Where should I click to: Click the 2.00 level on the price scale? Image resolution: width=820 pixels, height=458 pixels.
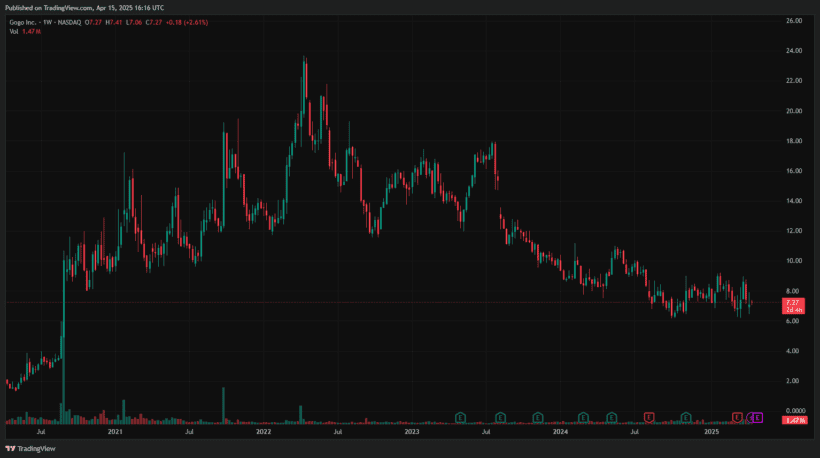point(795,381)
